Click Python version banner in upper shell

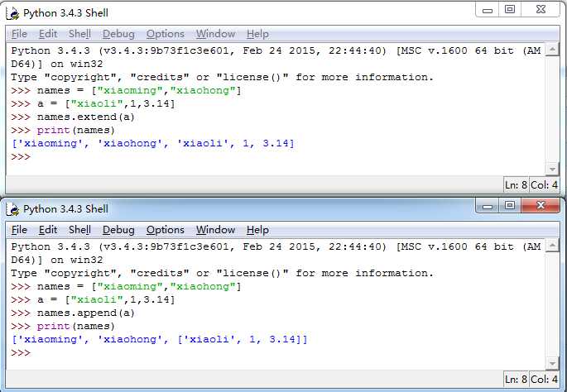pos(276,57)
